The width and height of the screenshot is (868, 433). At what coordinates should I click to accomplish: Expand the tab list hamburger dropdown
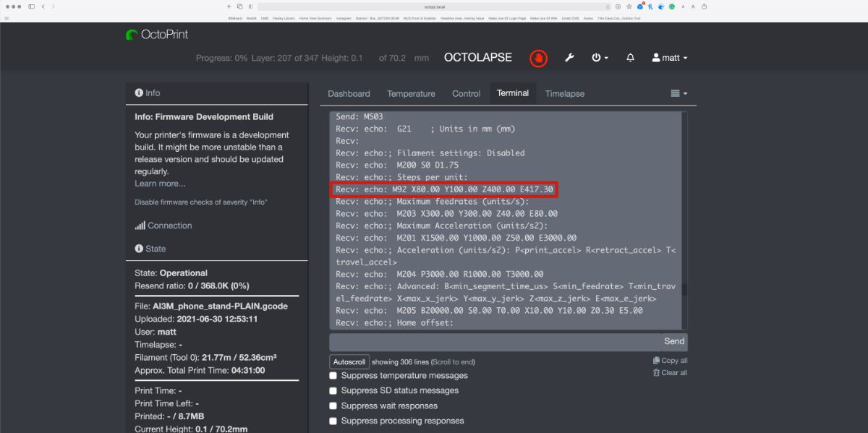coord(678,93)
